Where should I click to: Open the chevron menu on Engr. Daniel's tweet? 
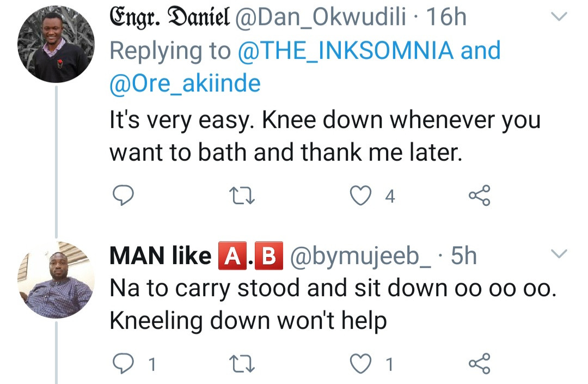[x=559, y=18]
